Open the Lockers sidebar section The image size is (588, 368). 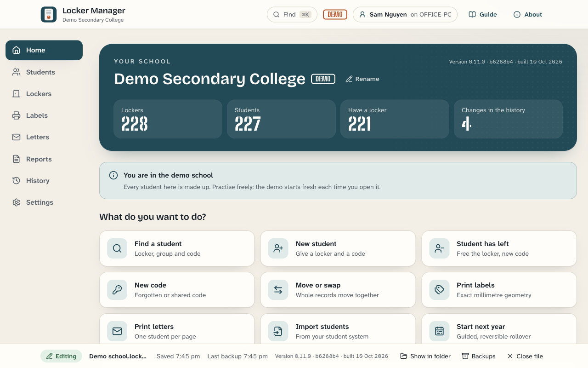(44, 94)
